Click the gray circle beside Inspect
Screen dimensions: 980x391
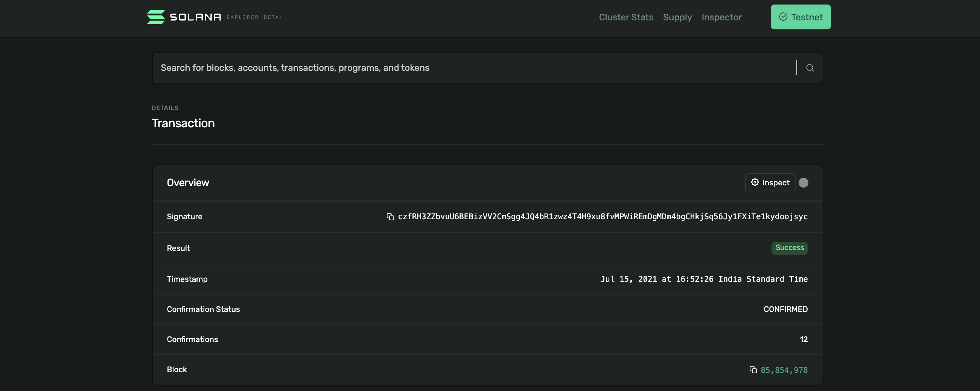(803, 183)
